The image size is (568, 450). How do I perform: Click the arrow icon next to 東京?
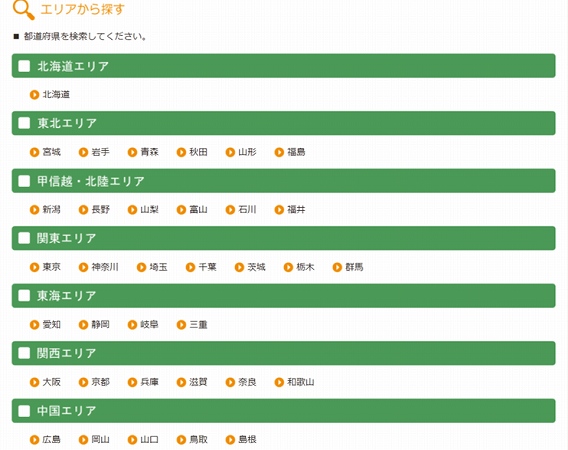(34, 267)
